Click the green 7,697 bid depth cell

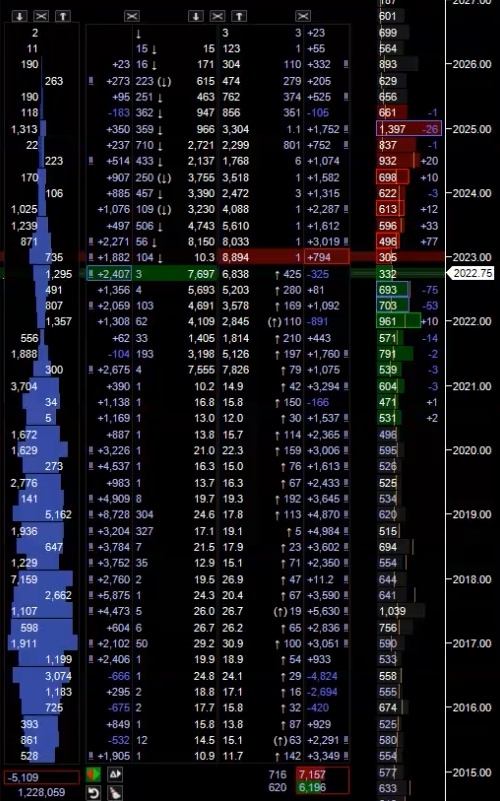pyautogui.click(x=201, y=274)
